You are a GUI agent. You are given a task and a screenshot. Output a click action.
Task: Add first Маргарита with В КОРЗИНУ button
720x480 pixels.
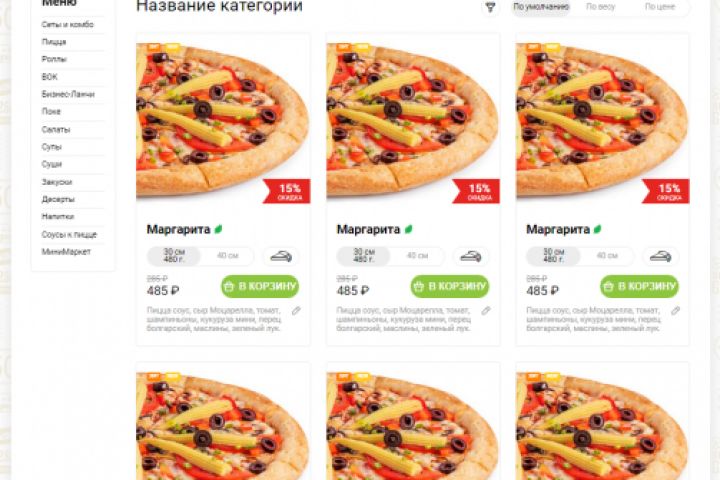[x=260, y=286]
